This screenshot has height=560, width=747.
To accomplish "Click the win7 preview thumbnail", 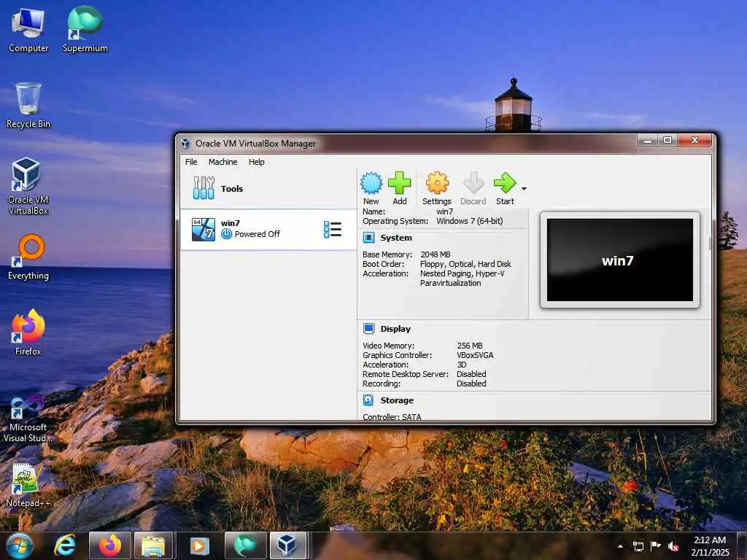I will point(620,260).
